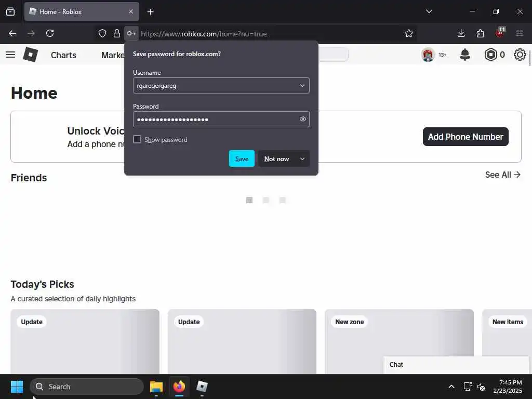Choose Not now for saving password
Screen dimensions: 532x399
(x=276, y=159)
